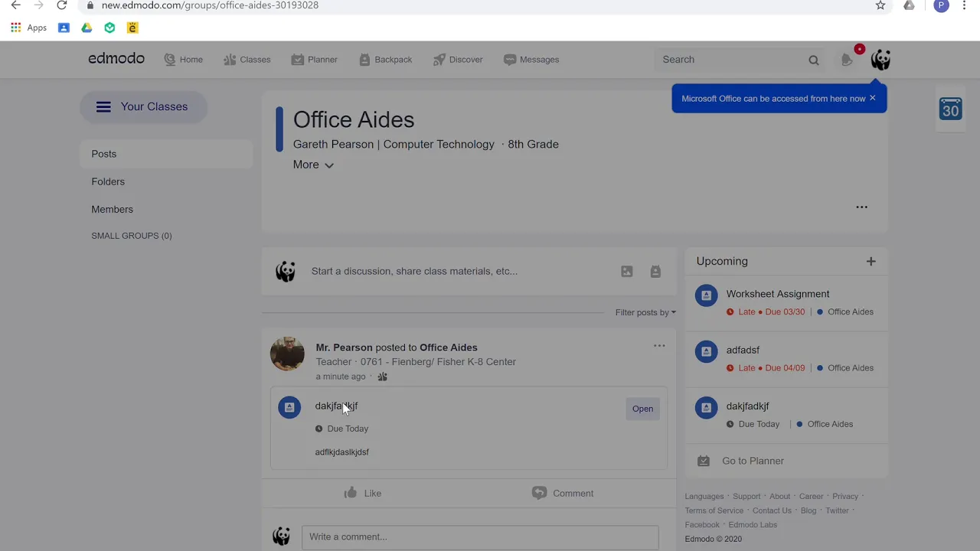Open the Terms of Service footer link

714,510
